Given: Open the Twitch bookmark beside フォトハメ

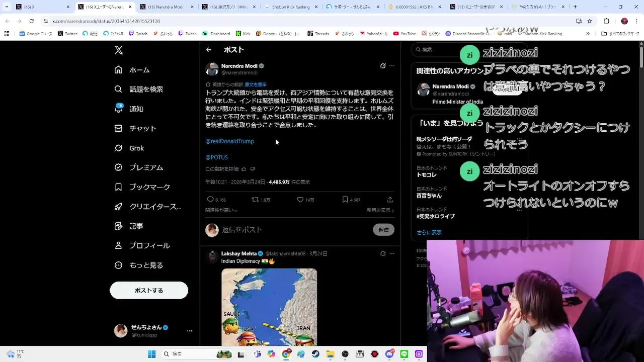Looking at the screenshot, I should 138,34.
